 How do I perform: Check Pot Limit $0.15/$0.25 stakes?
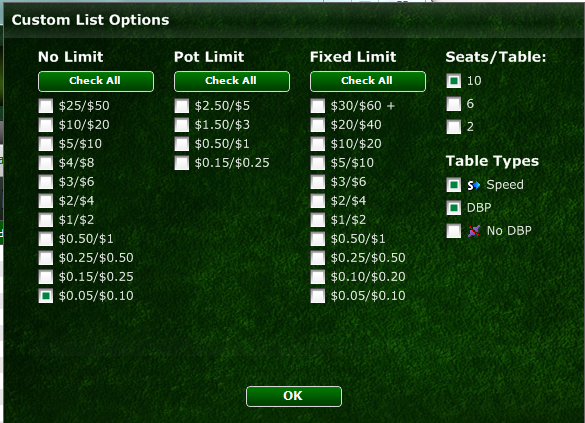[182, 163]
